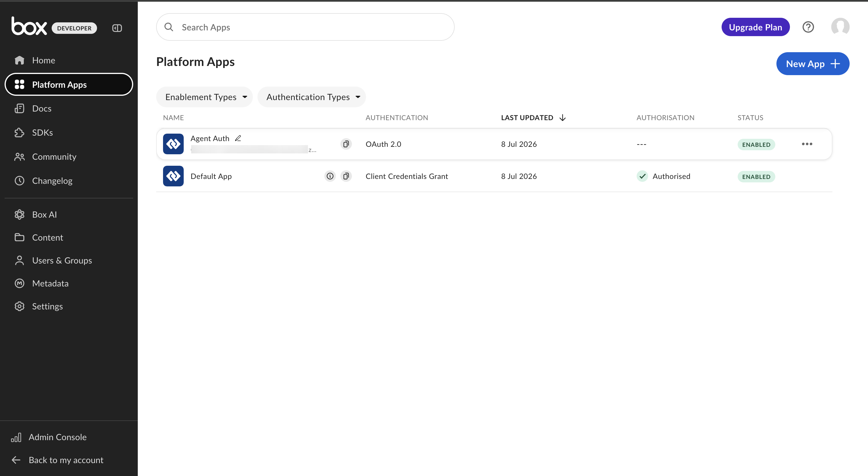This screenshot has height=476, width=868.
Task: Open SDKs in the sidebar
Action: [69, 133]
